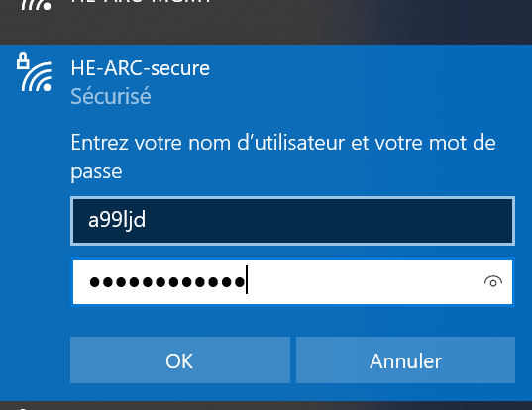Viewport: 532px width, 410px height.
Task: Click the padlock badge on the Wi-Fi icon
Action: tap(23, 61)
